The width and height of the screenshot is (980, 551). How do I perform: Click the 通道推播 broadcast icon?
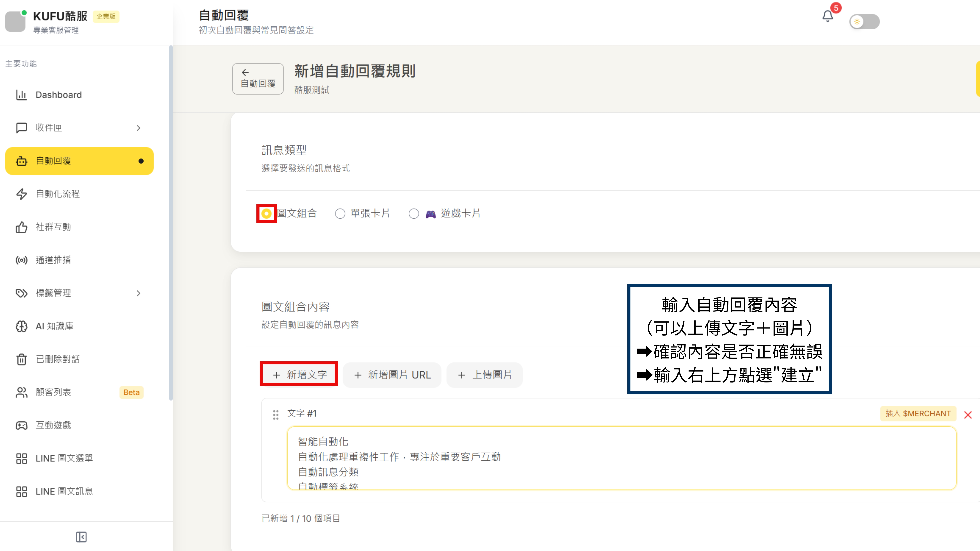pos(21,260)
